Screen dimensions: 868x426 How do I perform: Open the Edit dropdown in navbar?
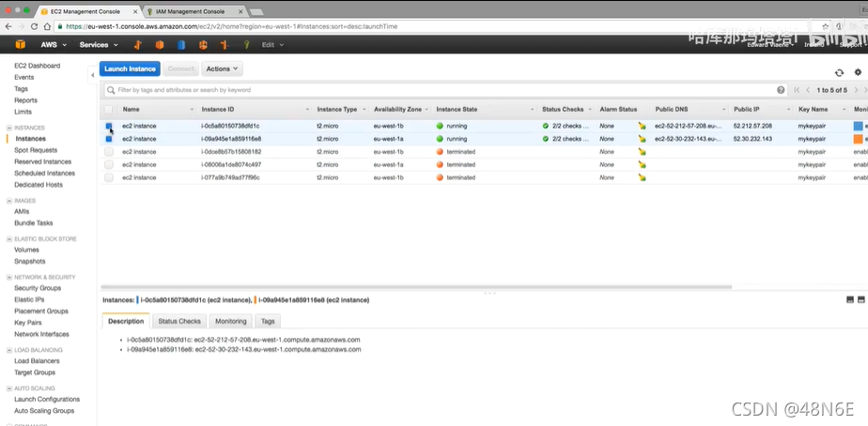[272, 45]
